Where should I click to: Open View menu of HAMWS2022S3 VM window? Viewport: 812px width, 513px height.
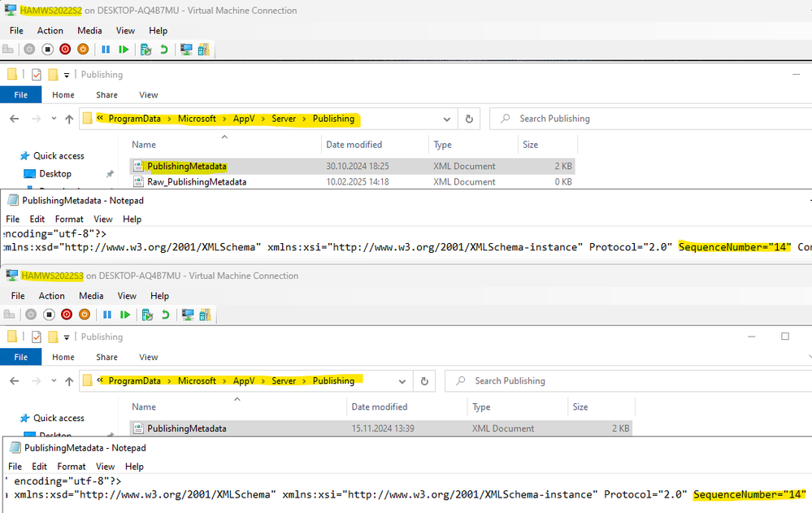tap(127, 296)
